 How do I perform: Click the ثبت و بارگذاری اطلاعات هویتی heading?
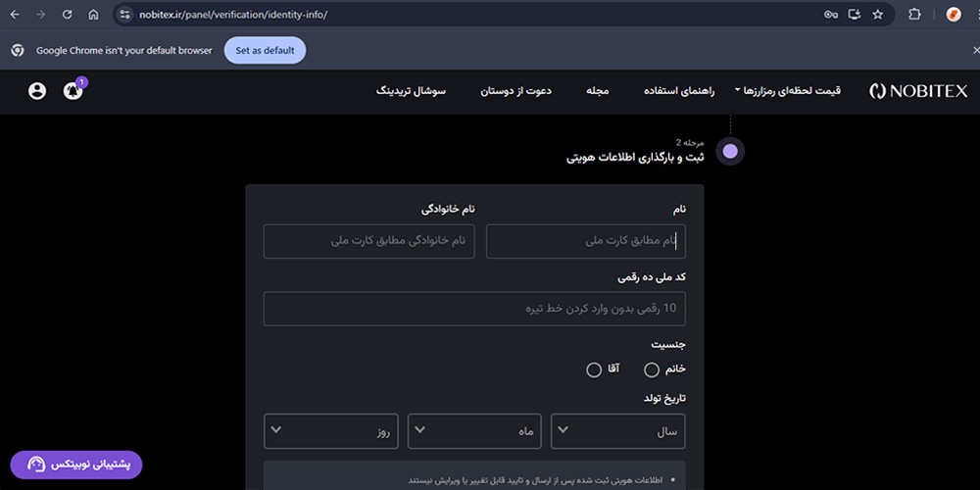point(635,158)
